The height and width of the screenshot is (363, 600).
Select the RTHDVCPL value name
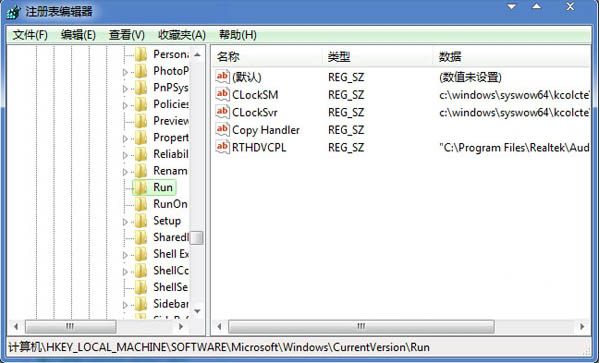click(259, 148)
